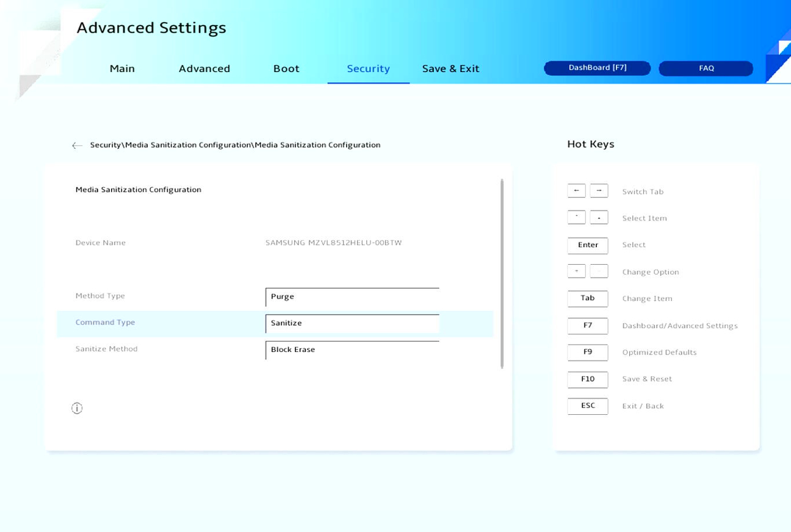Switch to the Main tab
Viewport: 791px width, 532px height.
(122, 69)
